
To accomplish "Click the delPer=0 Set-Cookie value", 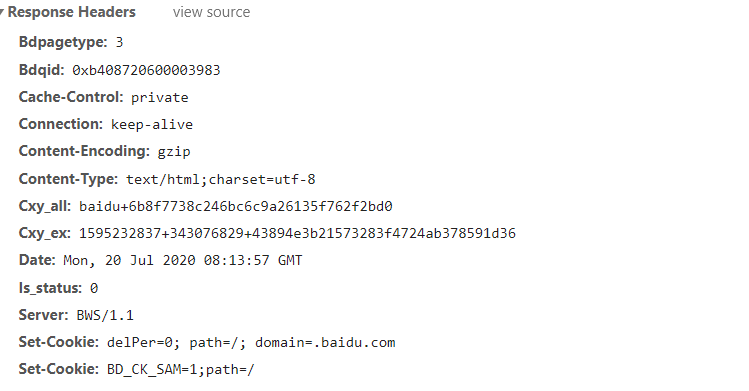I will click(x=251, y=342).
